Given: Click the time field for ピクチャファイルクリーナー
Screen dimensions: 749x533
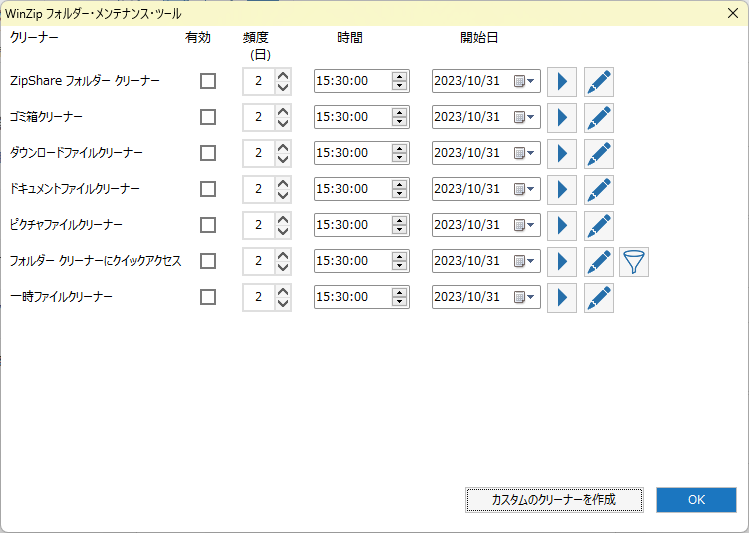Looking at the screenshot, I should (350, 225).
